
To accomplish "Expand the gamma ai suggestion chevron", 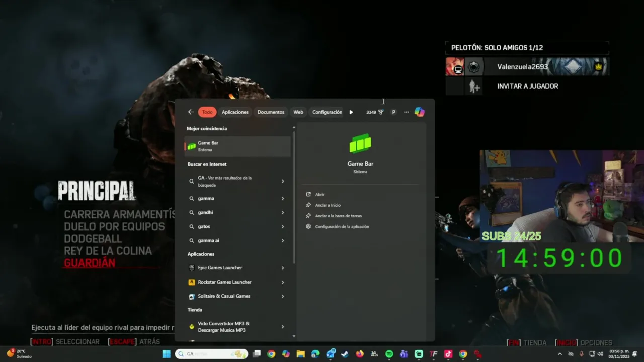I will [283, 240].
